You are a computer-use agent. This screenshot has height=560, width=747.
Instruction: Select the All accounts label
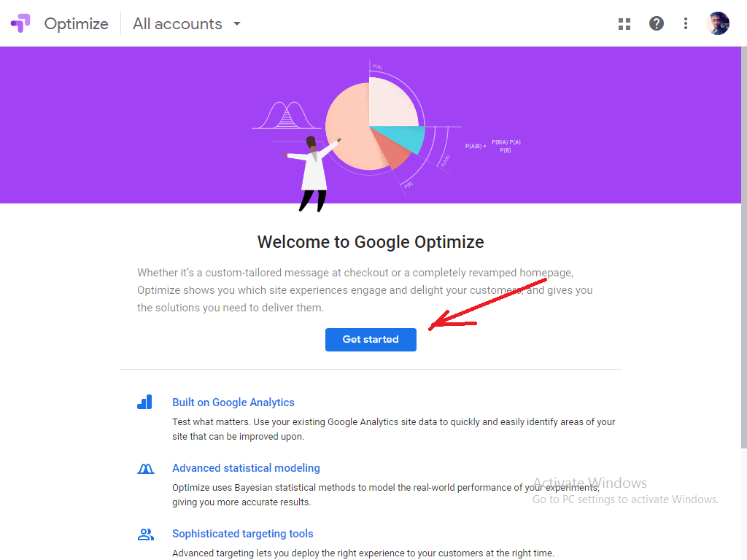click(x=177, y=24)
